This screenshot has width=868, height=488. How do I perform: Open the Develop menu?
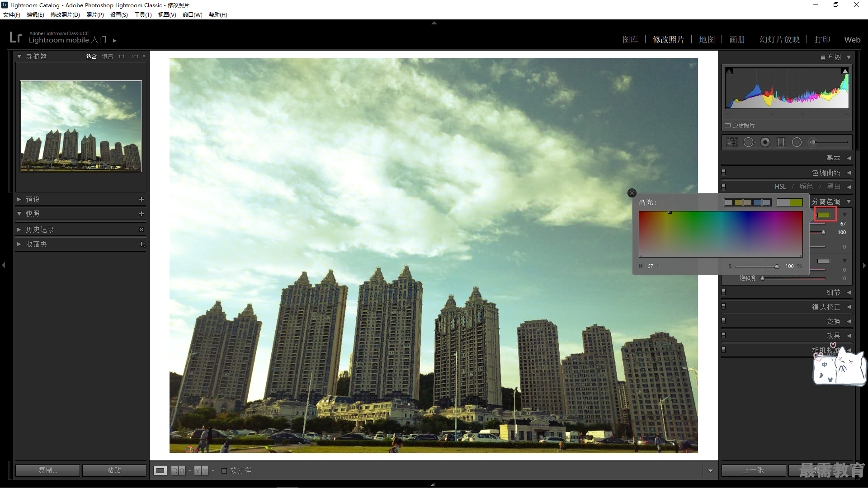(65, 15)
